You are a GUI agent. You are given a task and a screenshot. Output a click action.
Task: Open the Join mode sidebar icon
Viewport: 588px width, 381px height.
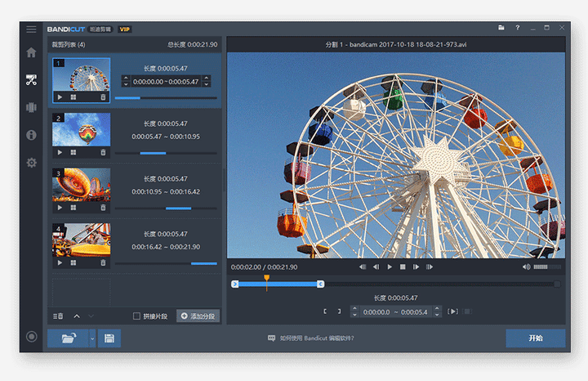[x=31, y=107]
